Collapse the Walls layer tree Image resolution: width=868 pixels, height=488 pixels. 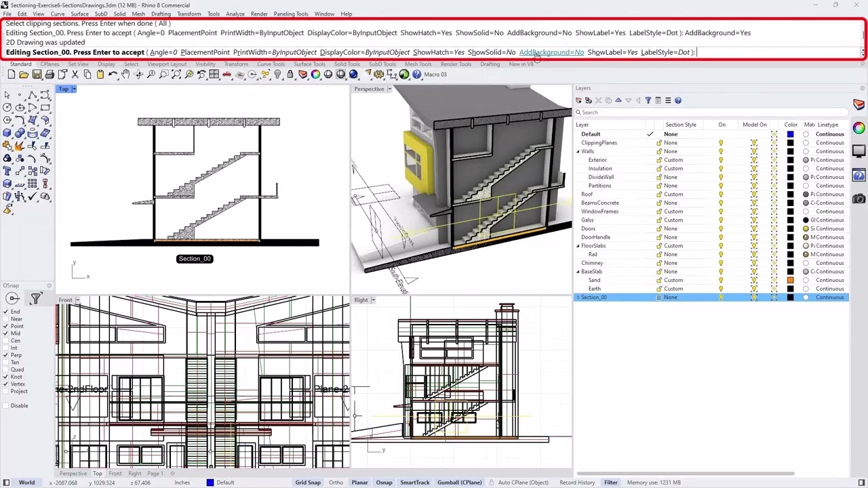[x=578, y=151]
